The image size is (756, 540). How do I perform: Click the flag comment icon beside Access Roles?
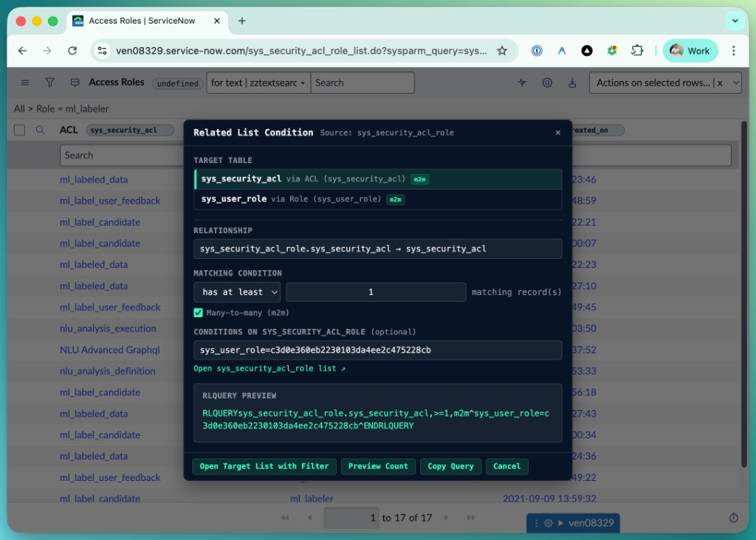[75, 82]
